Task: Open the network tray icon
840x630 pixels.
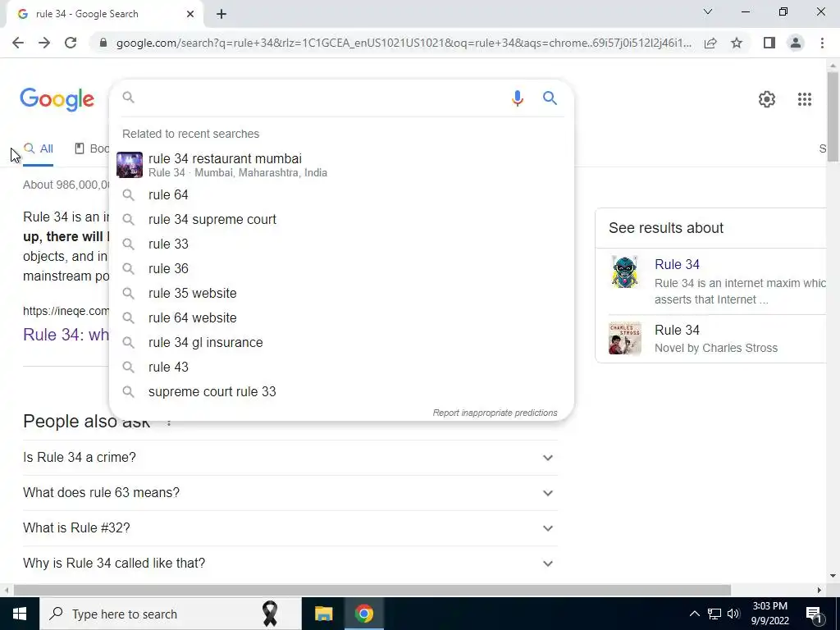Action: (714, 614)
